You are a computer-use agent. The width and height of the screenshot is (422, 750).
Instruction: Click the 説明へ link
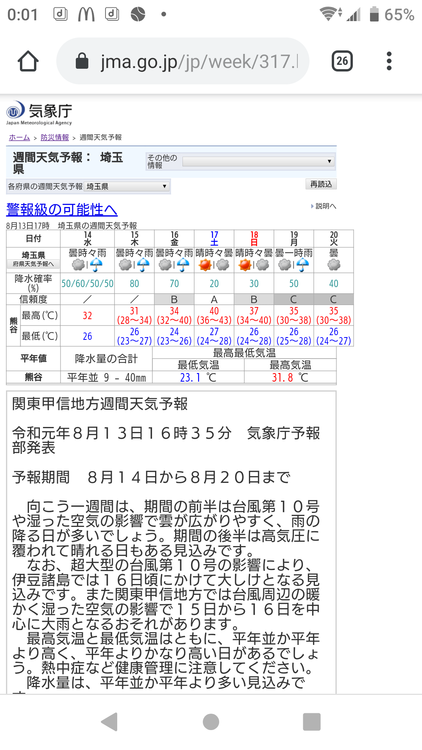click(x=324, y=206)
